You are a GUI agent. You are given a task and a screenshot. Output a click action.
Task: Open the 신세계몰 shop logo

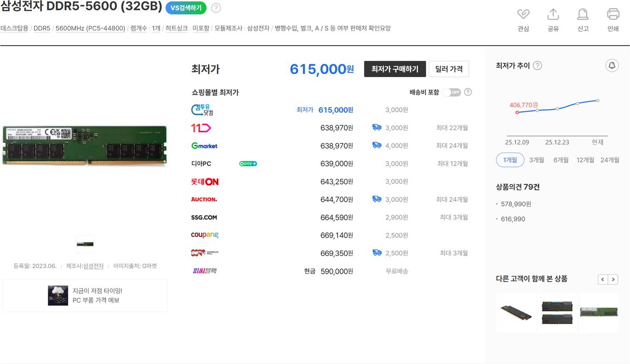[x=205, y=253]
